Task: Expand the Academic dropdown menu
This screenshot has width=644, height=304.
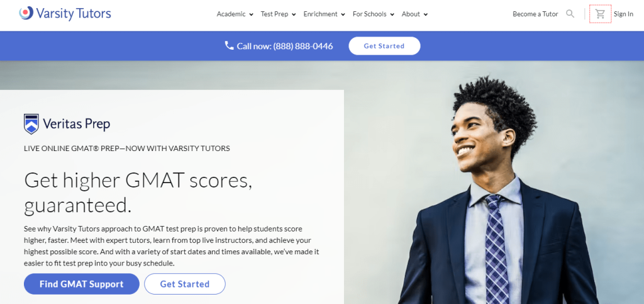Action: pos(235,14)
